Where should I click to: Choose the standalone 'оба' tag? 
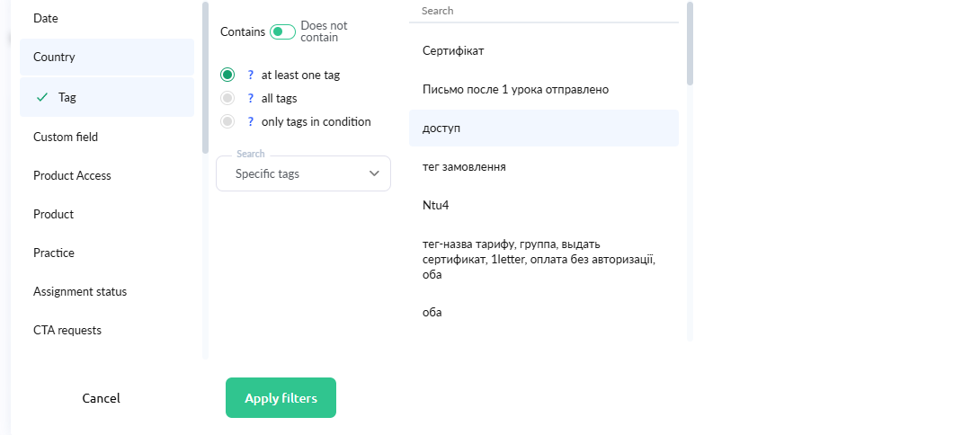(544, 313)
